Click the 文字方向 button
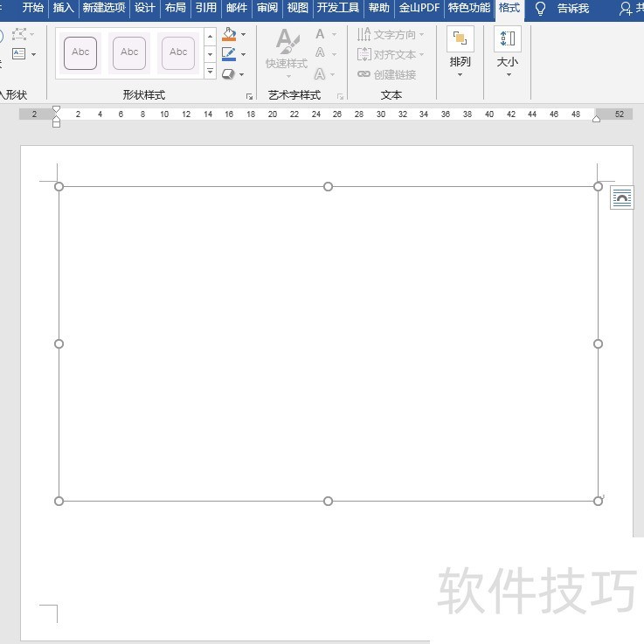 click(391, 34)
